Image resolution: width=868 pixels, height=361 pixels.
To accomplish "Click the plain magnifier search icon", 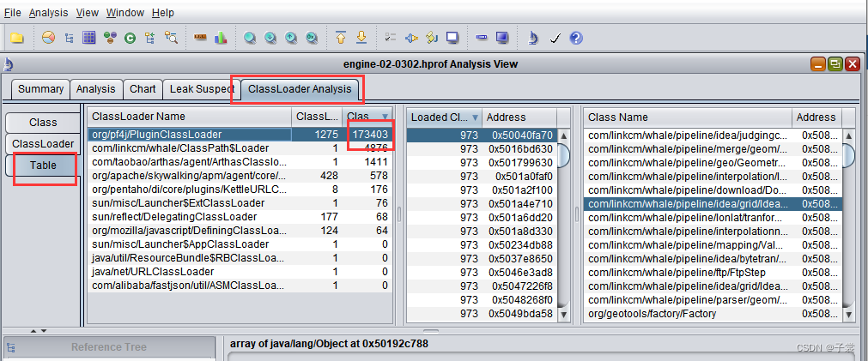I will pos(250,38).
